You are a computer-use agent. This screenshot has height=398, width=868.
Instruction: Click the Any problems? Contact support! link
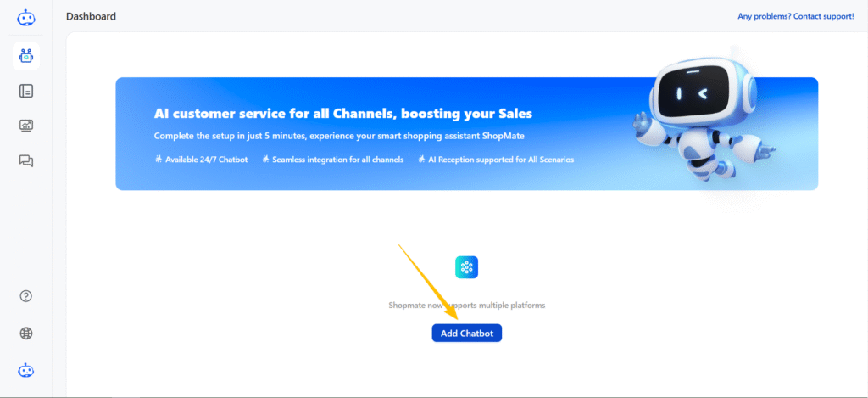pyautogui.click(x=795, y=17)
